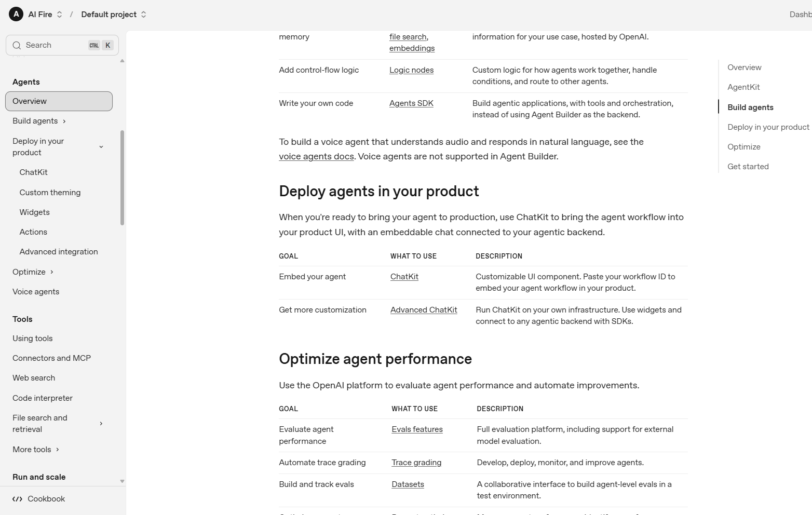
Task: Open the ChatKit sidebar page
Action: pos(33,172)
